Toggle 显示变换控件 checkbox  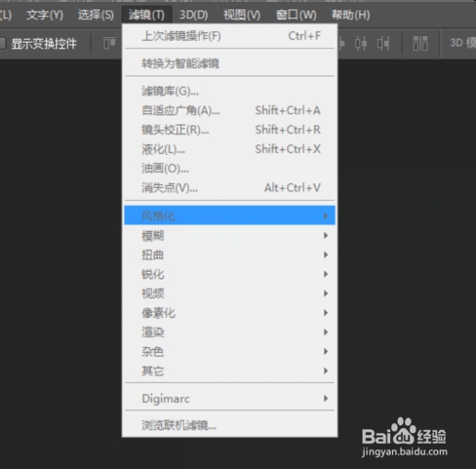tap(2, 44)
